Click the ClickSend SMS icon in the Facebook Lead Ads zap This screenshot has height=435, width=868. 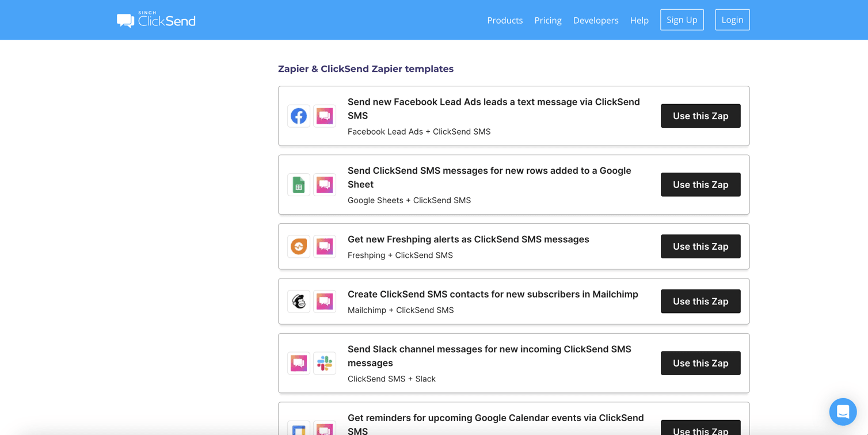[325, 116]
